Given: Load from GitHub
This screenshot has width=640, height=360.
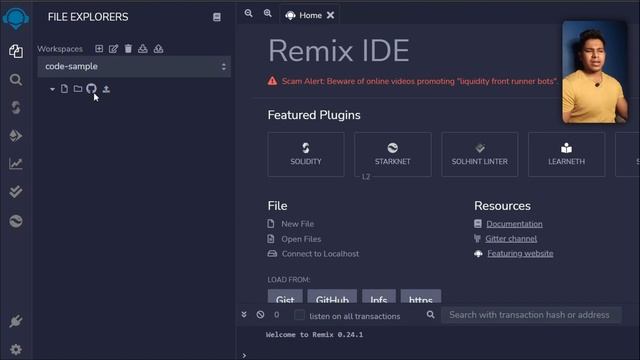Looking at the screenshot, I should pos(332,297).
